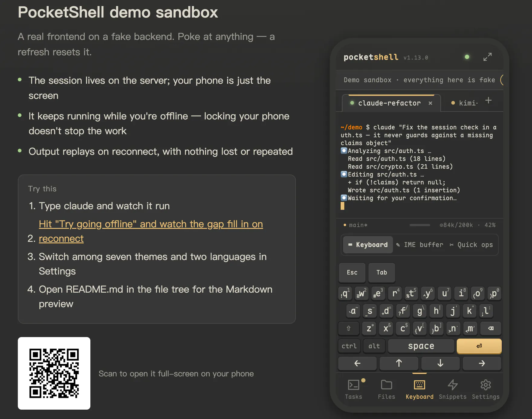Tap the p key on the keyboard
Screen dimensions: 532x419
tap(495, 293)
